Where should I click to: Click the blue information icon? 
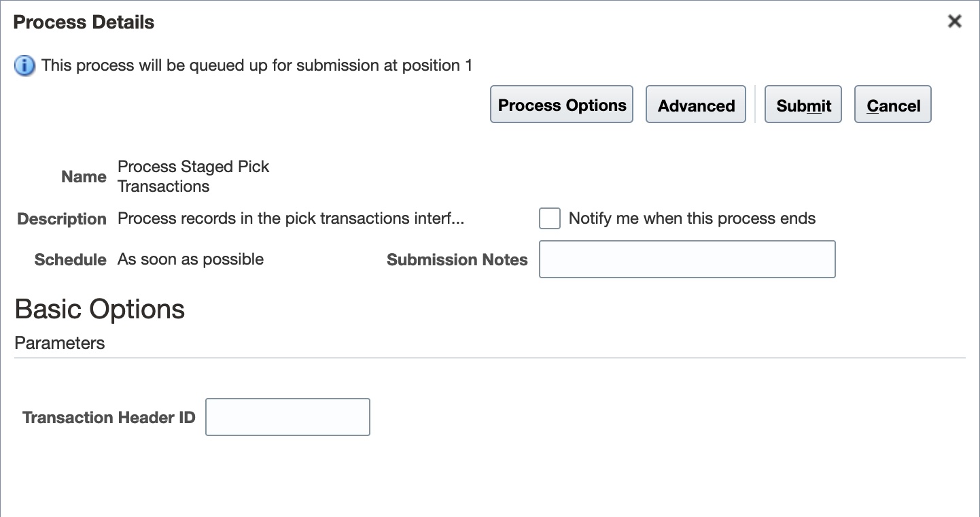[24, 66]
